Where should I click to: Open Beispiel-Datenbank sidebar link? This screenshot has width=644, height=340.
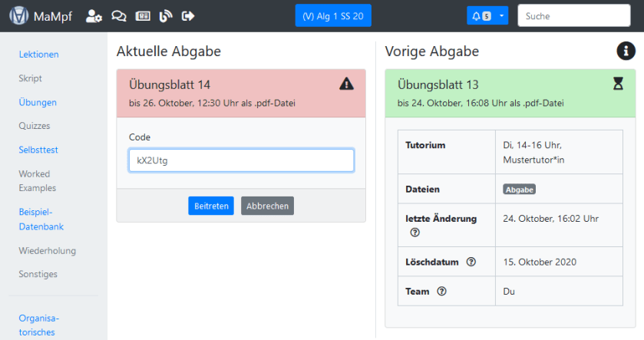[x=41, y=219]
